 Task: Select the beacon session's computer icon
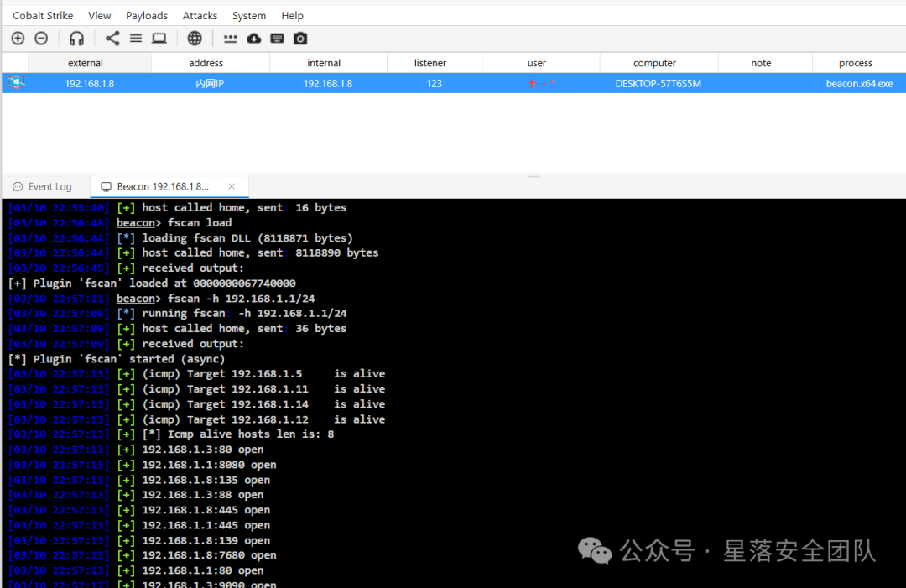point(16,82)
